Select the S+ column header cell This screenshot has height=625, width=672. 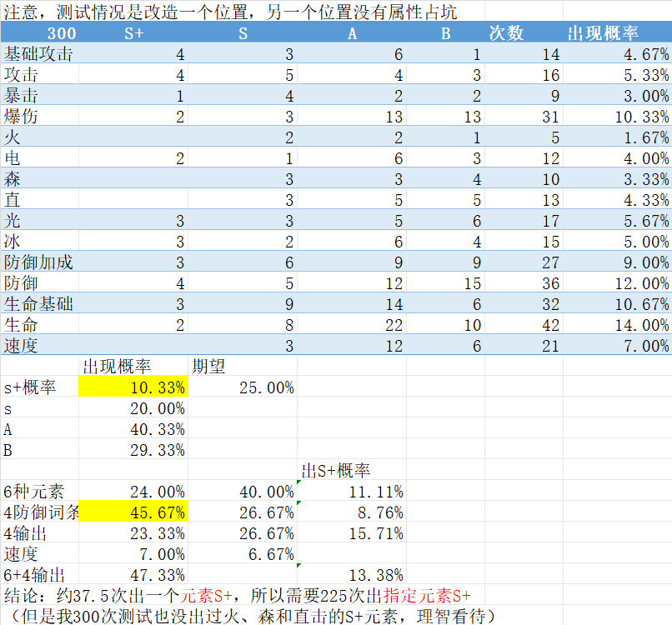[133, 33]
